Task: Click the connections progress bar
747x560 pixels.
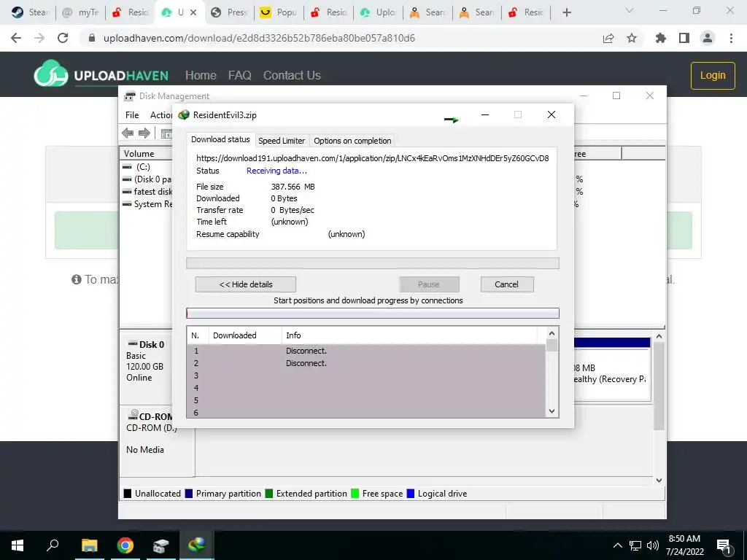Action: [x=373, y=313]
